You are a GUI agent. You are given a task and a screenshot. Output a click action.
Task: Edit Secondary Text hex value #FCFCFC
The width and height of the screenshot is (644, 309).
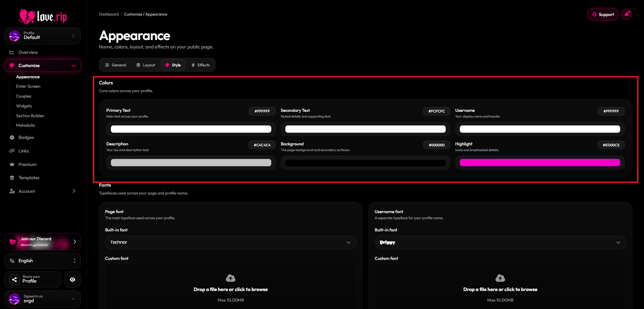point(437,111)
